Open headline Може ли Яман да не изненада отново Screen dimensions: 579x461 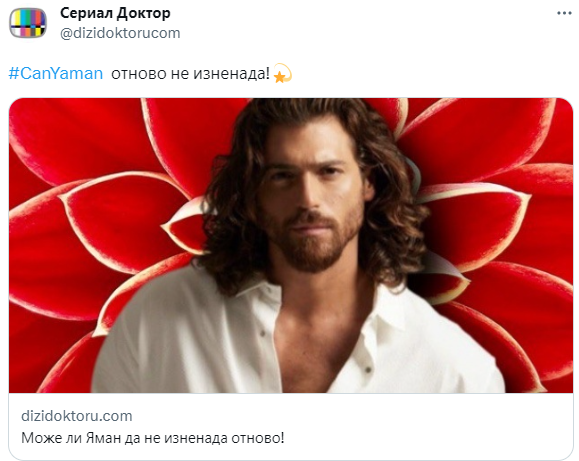click(x=153, y=438)
